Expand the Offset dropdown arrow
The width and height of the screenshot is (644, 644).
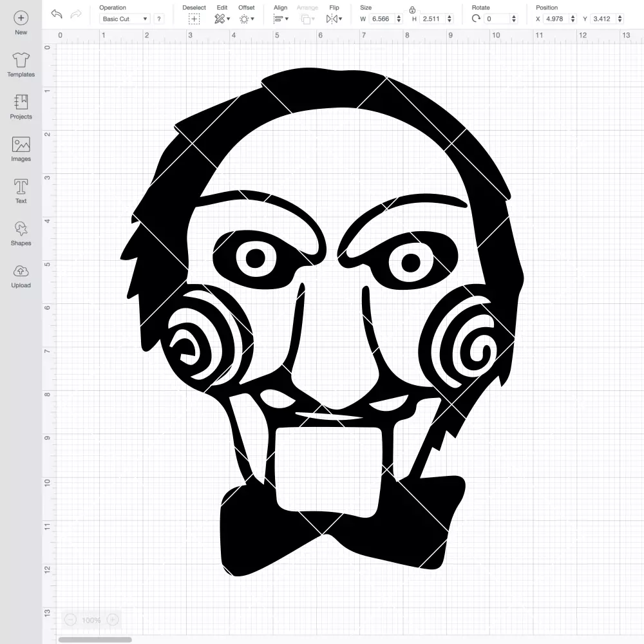[x=252, y=19]
